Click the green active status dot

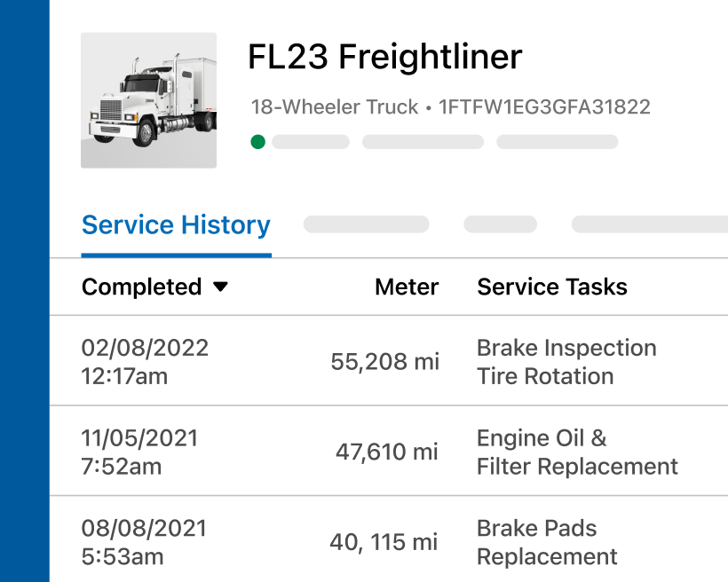click(257, 142)
